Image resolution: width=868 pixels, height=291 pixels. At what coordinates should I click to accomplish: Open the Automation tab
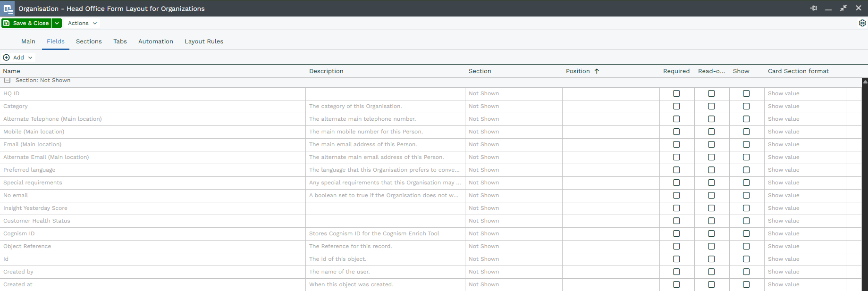[x=155, y=42]
